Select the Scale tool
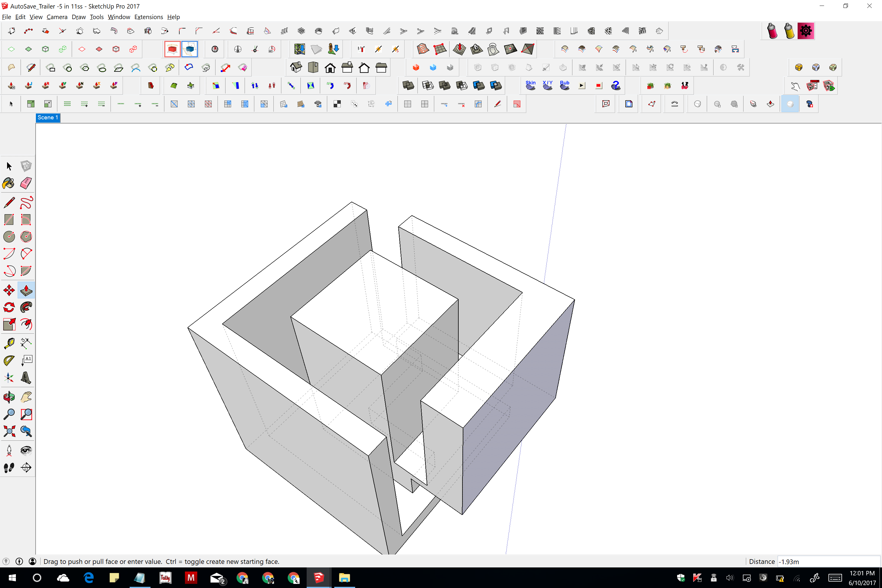This screenshot has width=882, height=588. pyautogui.click(x=9, y=324)
